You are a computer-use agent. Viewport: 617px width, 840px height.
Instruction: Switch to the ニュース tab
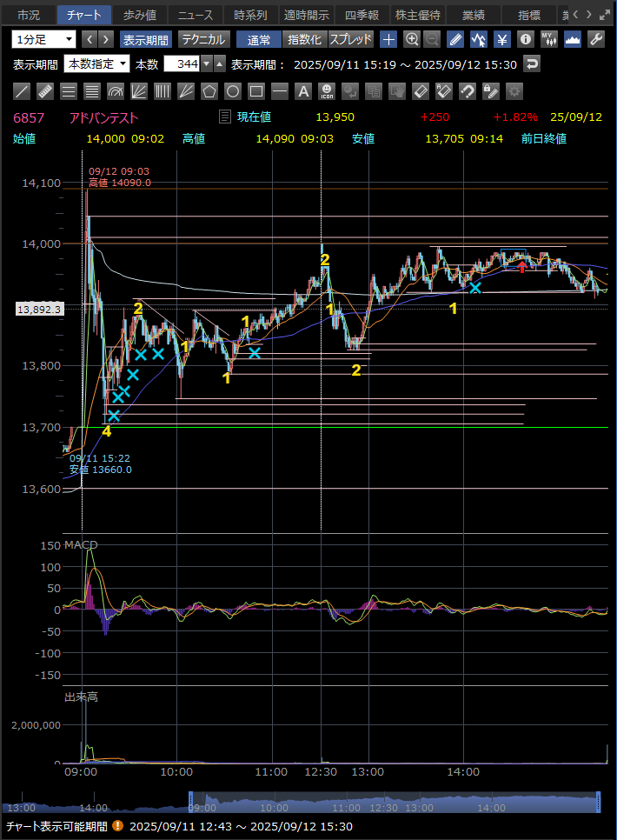pos(196,15)
